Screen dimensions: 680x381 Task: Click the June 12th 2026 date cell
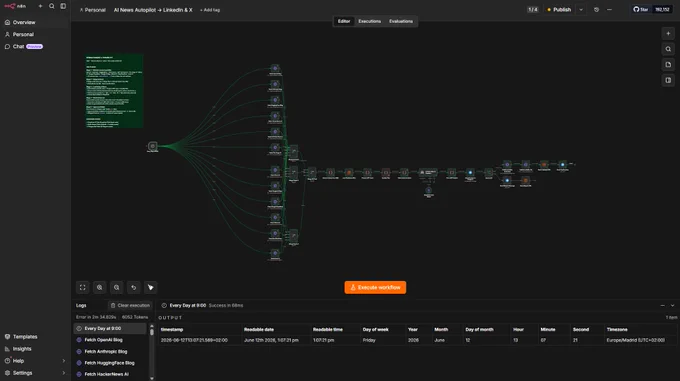pos(271,340)
